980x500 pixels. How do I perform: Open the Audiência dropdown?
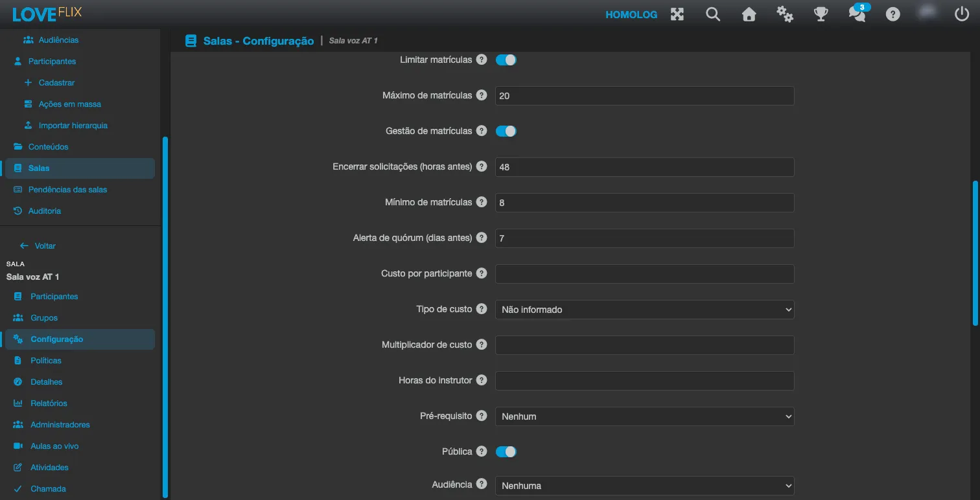(645, 486)
